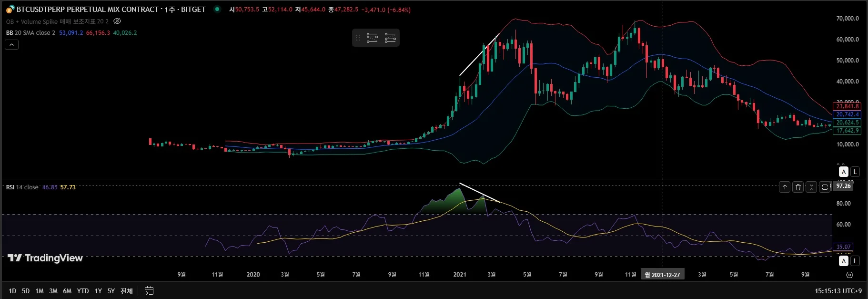This screenshot has height=299, width=868.
Task: Click the 20,742.4 blue price tag
Action: click(847, 114)
